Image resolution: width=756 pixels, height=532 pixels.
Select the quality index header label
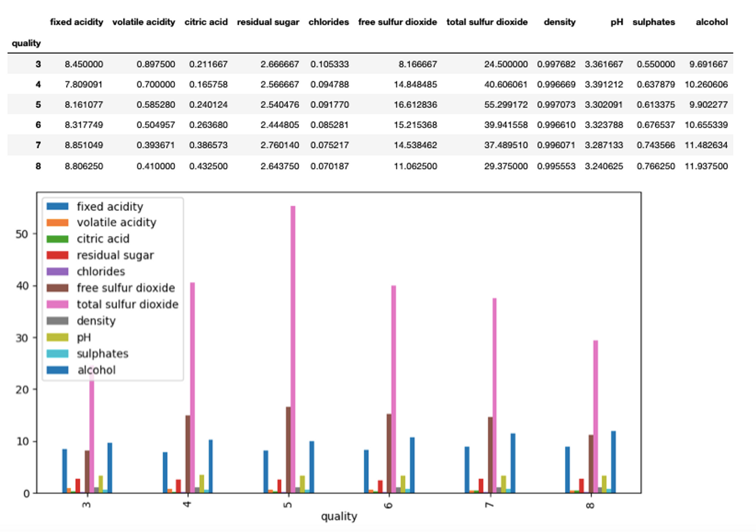pyautogui.click(x=26, y=43)
